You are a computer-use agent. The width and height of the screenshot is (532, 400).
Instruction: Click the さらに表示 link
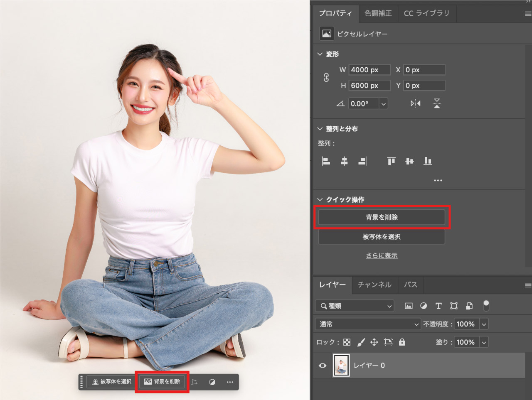tap(382, 256)
